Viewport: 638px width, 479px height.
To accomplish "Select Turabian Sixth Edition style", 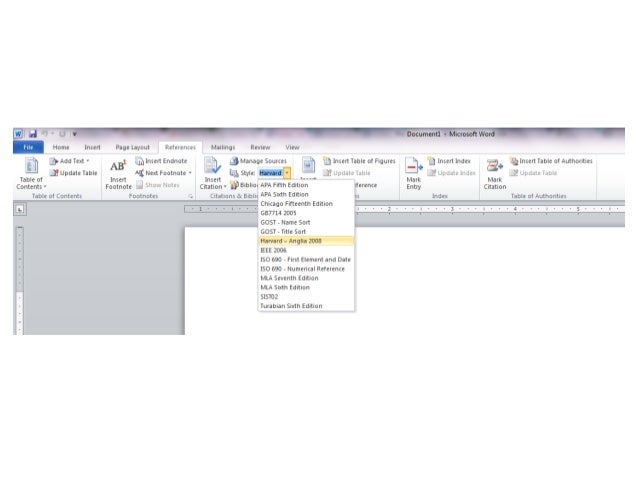I will tap(306, 306).
